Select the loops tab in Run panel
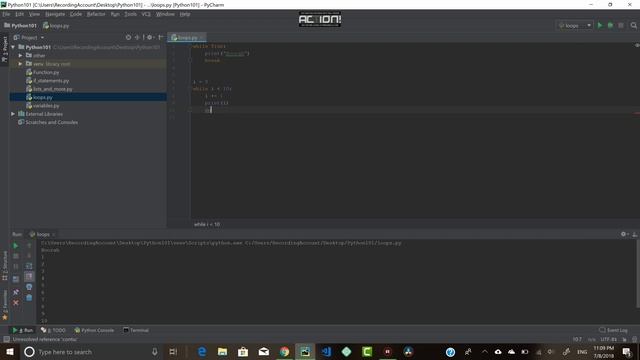The width and height of the screenshot is (640, 360). [42, 234]
